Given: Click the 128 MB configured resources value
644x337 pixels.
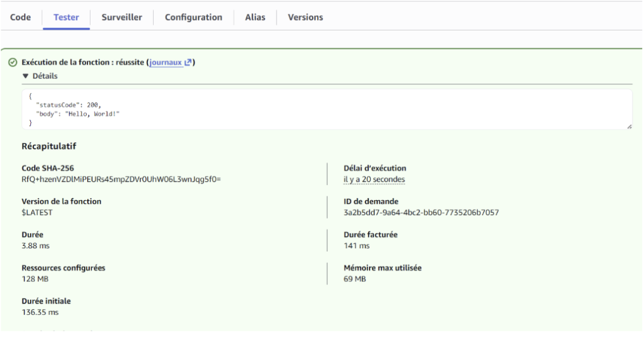Looking at the screenshot, I should pos(35,279).
